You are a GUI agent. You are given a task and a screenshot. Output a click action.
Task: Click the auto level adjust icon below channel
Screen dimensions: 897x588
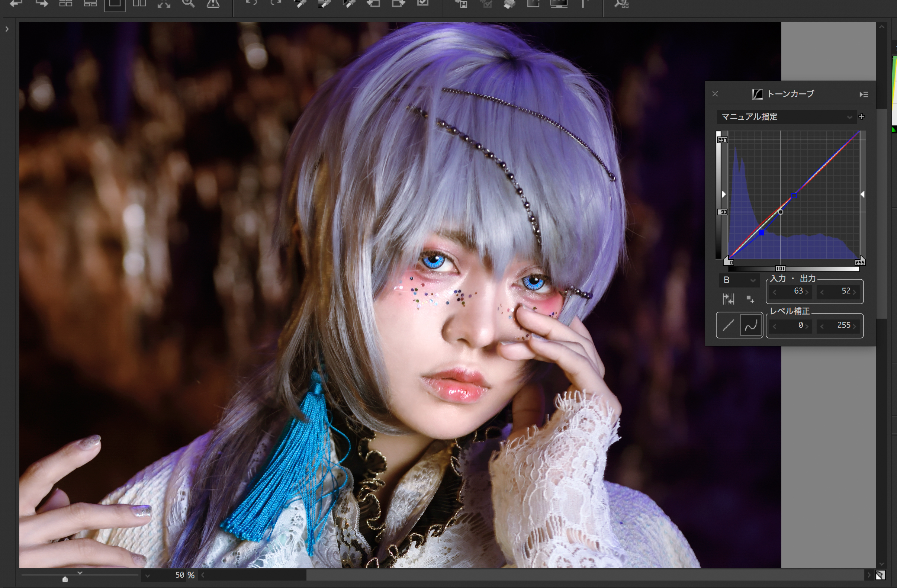point(728,300)
